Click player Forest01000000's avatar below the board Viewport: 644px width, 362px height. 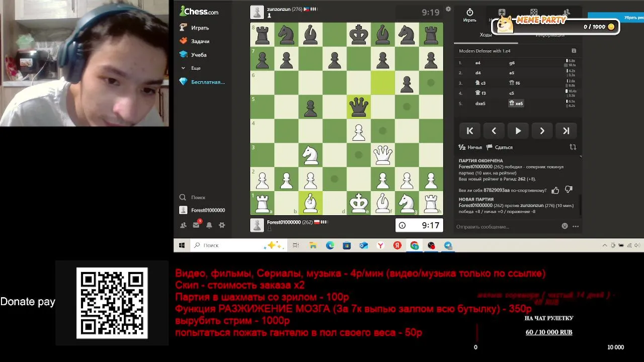pyautogui.click(x=257, y=225)
